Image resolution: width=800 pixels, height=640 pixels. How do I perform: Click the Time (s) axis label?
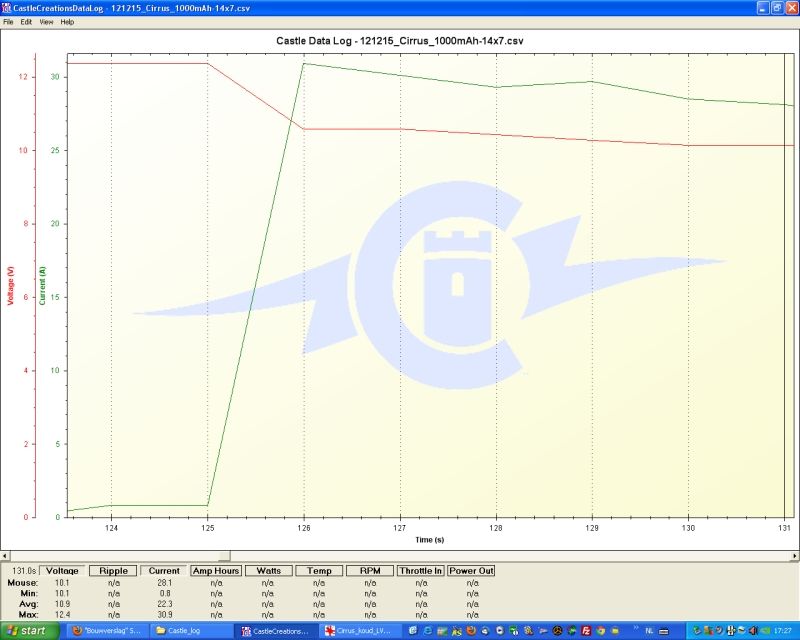pyautogui.click(x=430, y=539)
